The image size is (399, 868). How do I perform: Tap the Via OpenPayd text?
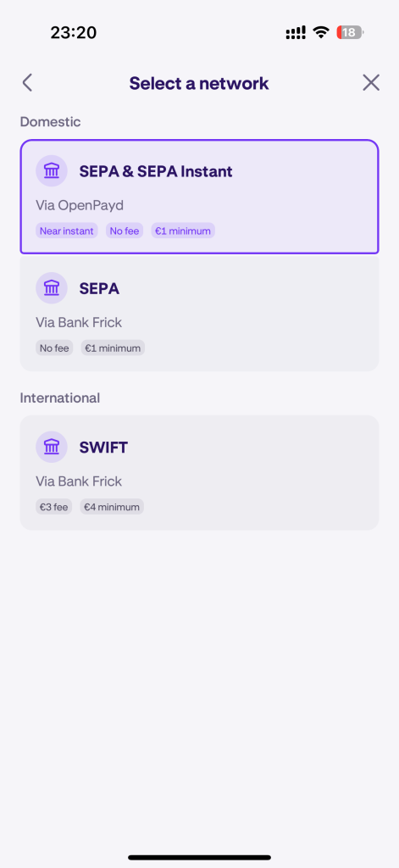(80, 205)
